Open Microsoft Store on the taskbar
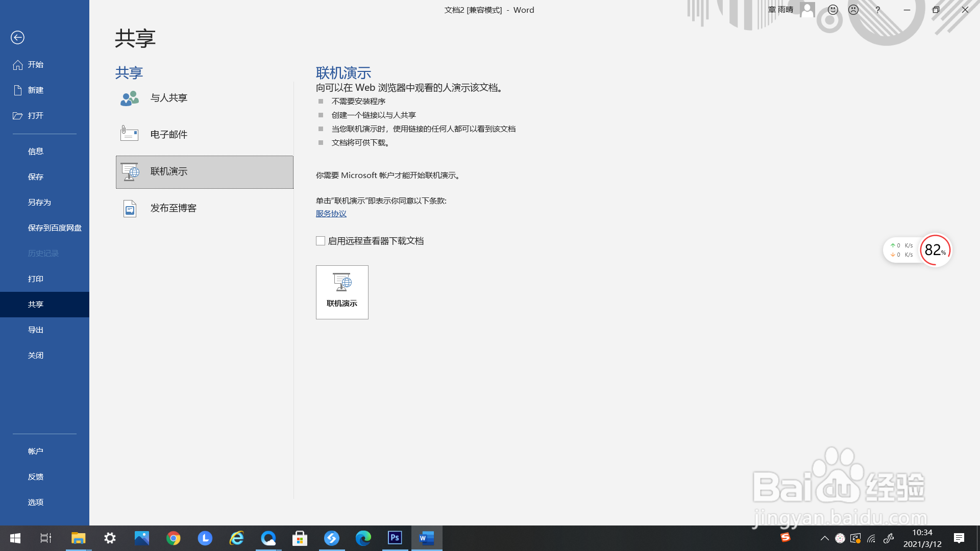980x551 pixels. coord(300,538)
